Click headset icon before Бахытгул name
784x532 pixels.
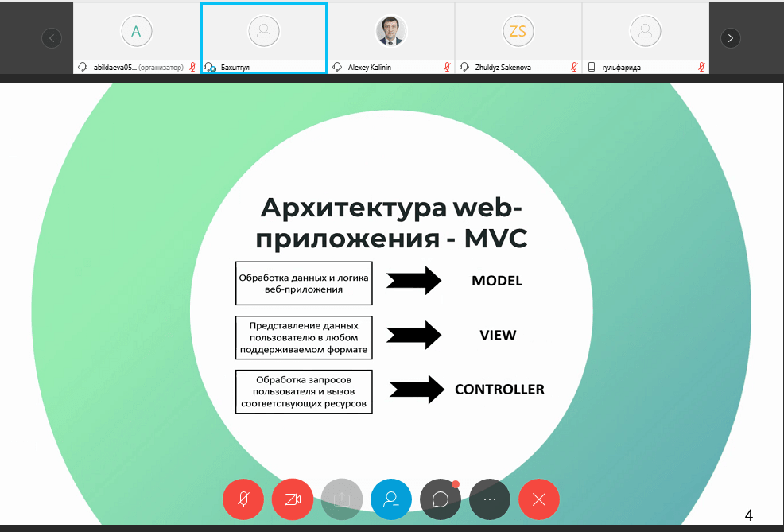tap(209, 67)
